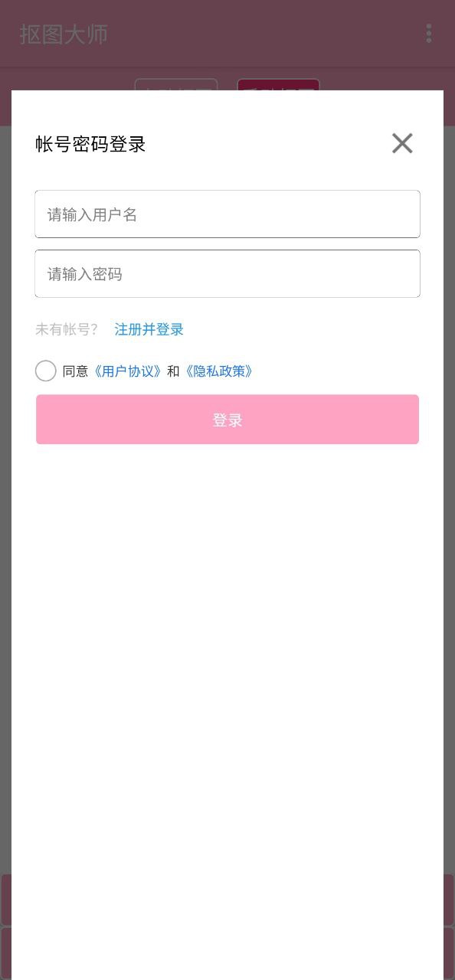
Task: Tap the 帐号密码登录 dialog heading
Action: pos(90,144)
